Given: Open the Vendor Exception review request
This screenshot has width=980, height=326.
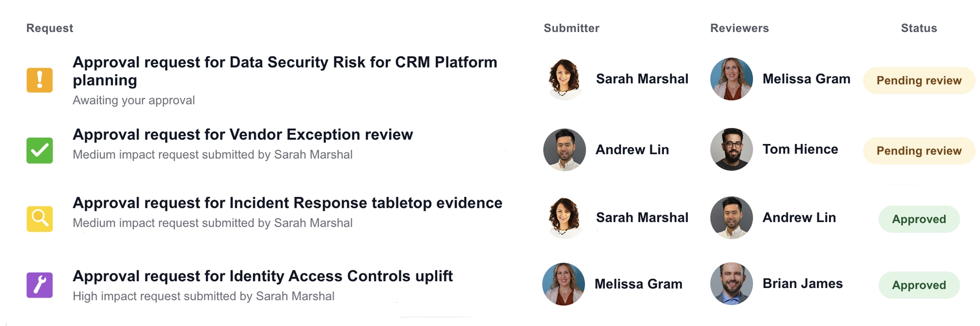Looking at the screenshot, I should point(243,134).
